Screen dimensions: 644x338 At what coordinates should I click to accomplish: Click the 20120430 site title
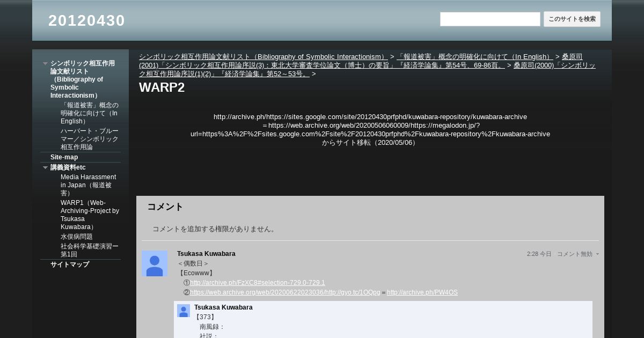[x=86, y=20]
